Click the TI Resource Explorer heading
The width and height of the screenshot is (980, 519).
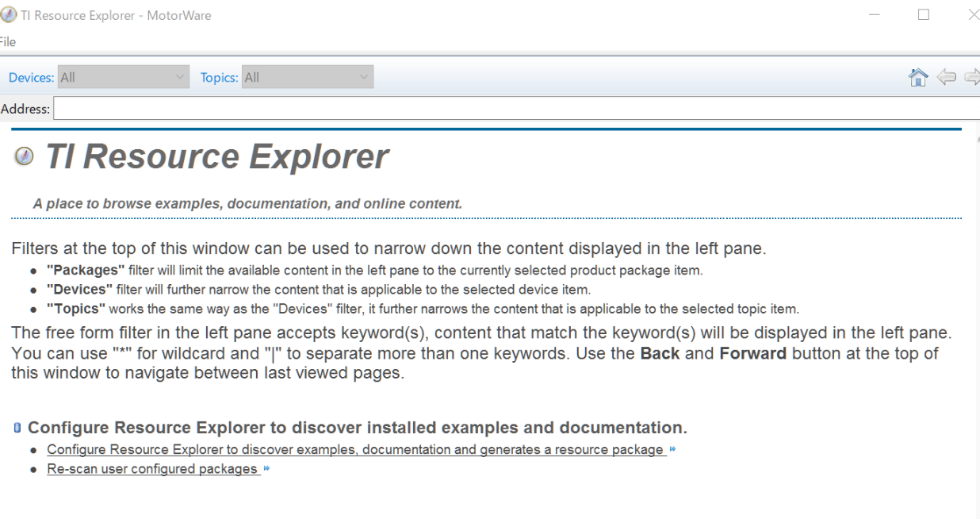(217, 156)
